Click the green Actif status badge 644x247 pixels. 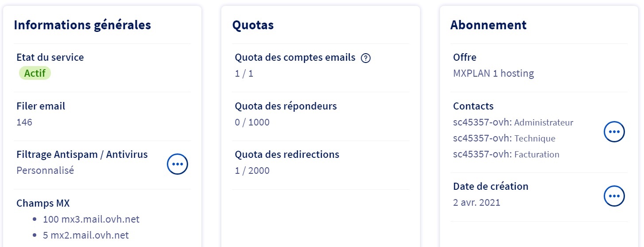click(35, 73)
